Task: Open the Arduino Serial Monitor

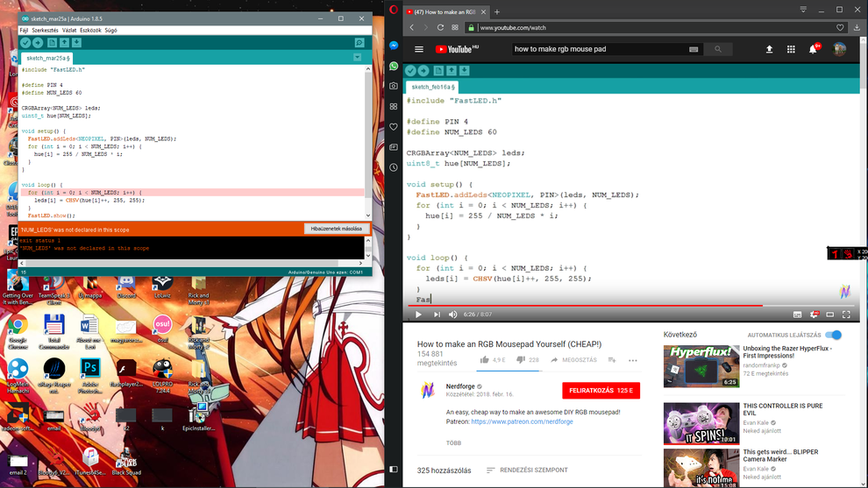Action: pyautogui.click(x=359, y=43)
